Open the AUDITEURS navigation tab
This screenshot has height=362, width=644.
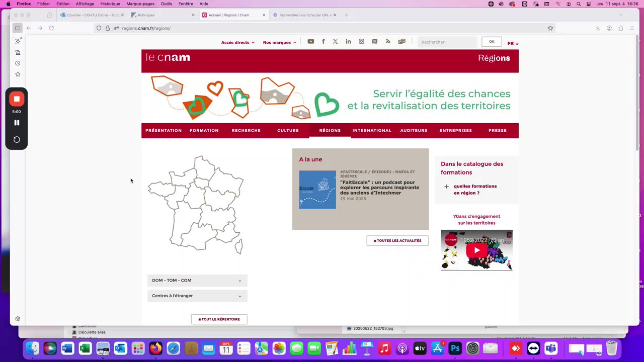click(414, 130)
